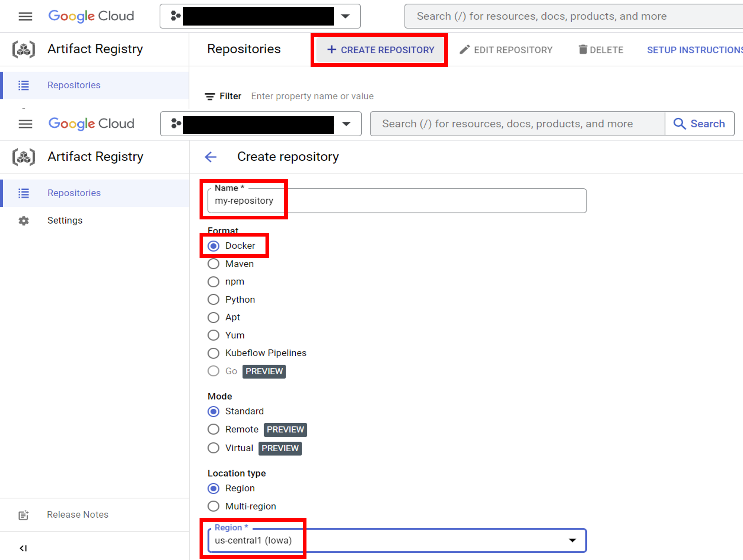This screenshot has width=743, height=560.
Task: Select Maven format
Action: [213, 264]
